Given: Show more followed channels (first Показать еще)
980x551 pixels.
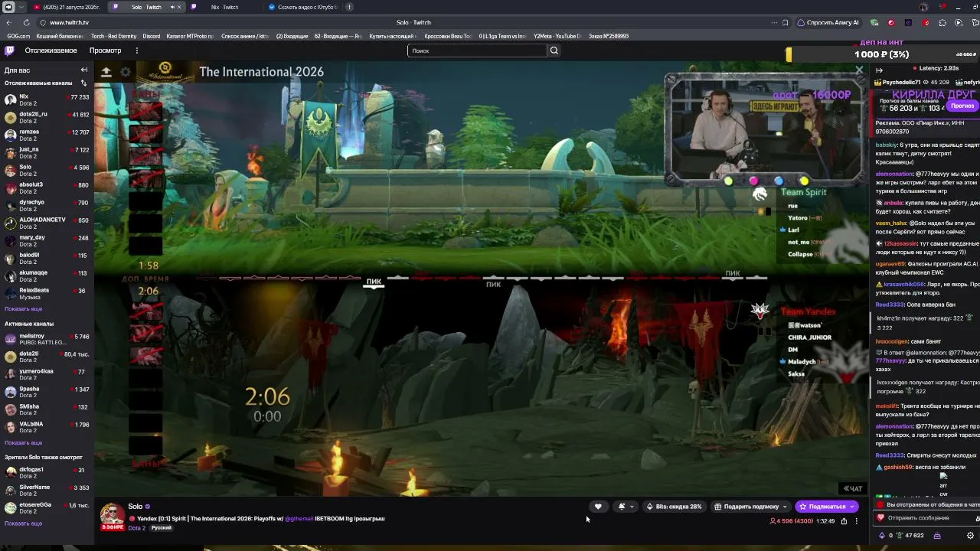Looking at the screenshot, I should 23,308.
